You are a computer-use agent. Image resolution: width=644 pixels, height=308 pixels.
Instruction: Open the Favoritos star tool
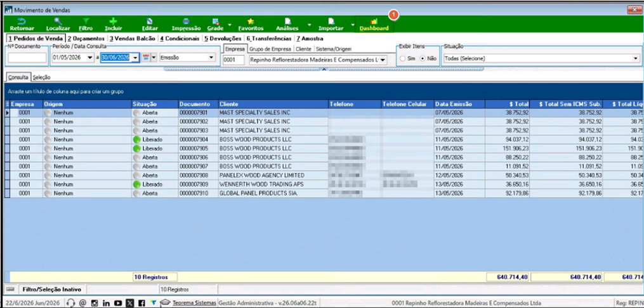[x=251, y=25]
